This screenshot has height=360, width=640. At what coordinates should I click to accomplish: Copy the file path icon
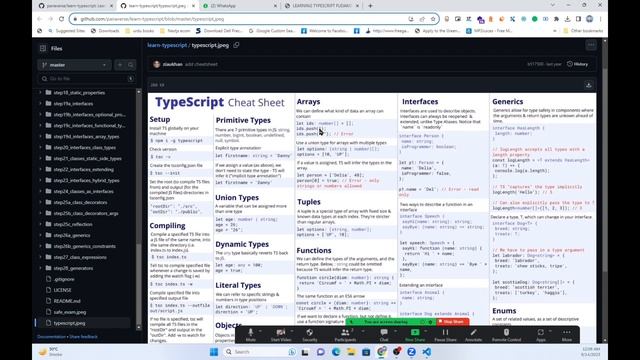236,45
